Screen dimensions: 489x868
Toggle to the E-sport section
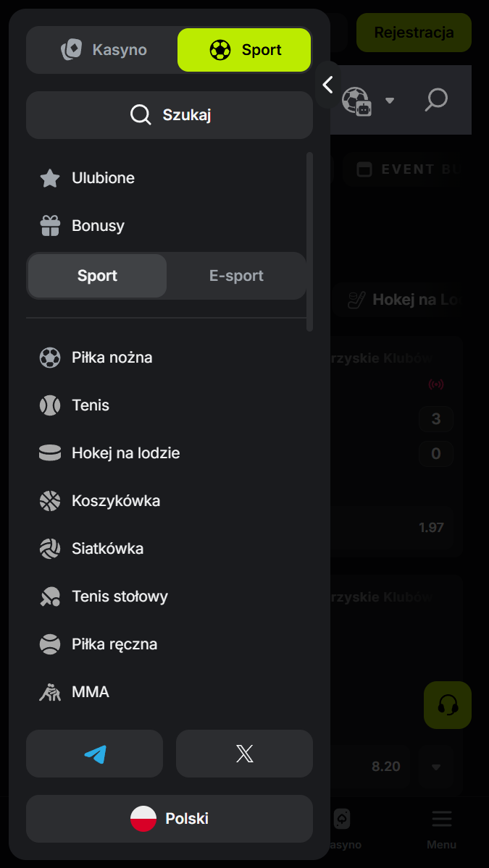coord(236,276)
